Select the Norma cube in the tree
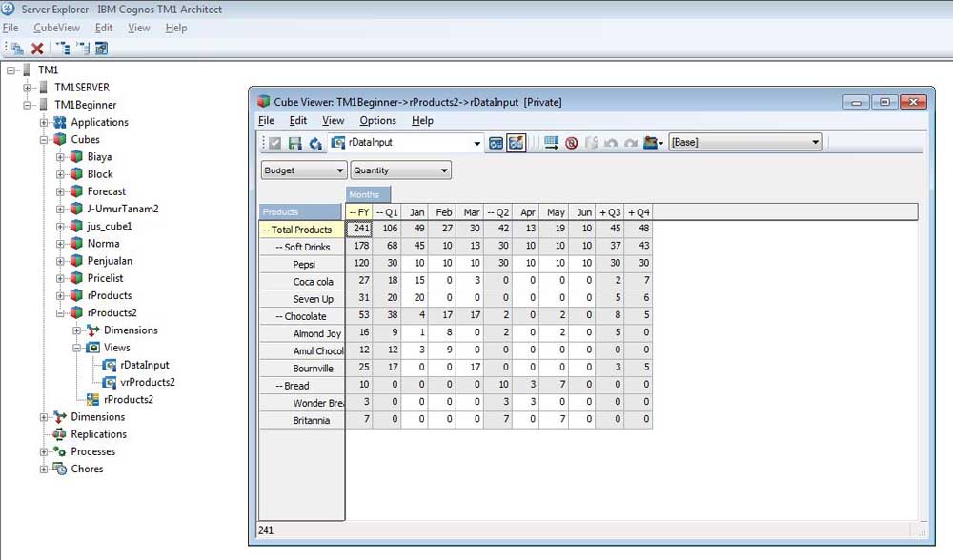 point(103,244)
